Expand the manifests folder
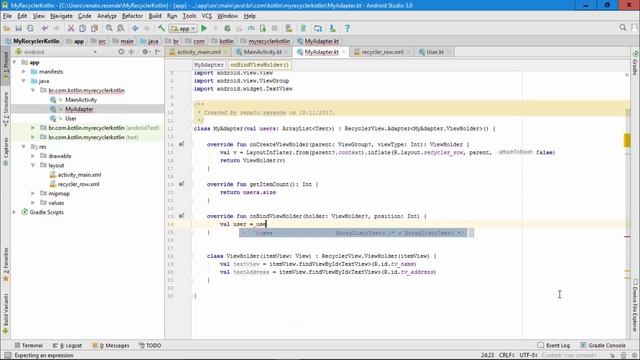The width and height of the screenshot is (640, 360). pyautogui.click(x=24, y=71)
